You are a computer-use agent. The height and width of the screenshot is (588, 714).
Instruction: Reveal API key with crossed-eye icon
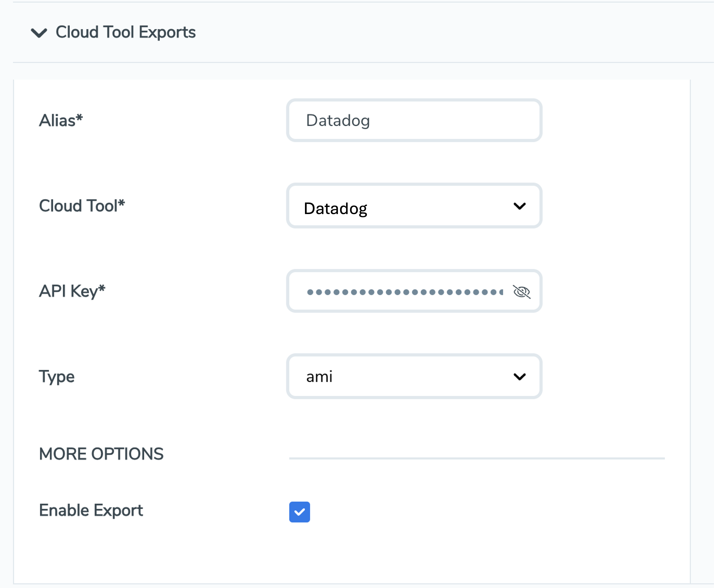521,292
